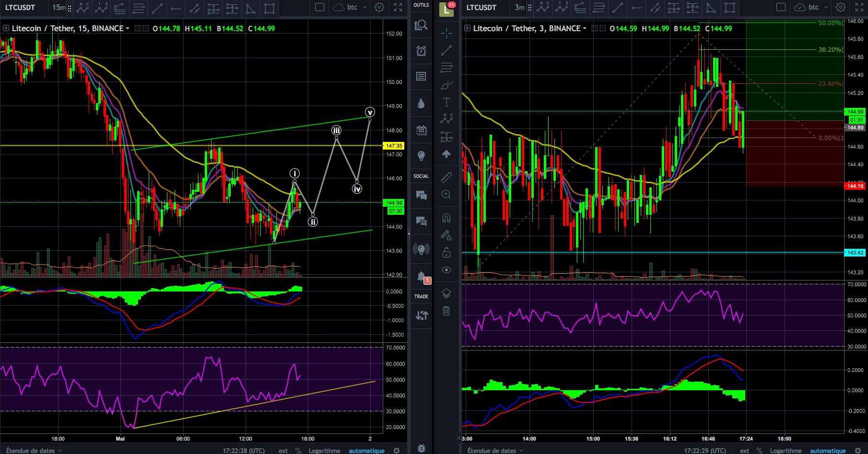Screen dimensions: 868x454
Task: Click the 143.42 cyan price line label
Action: coord(855,253)
